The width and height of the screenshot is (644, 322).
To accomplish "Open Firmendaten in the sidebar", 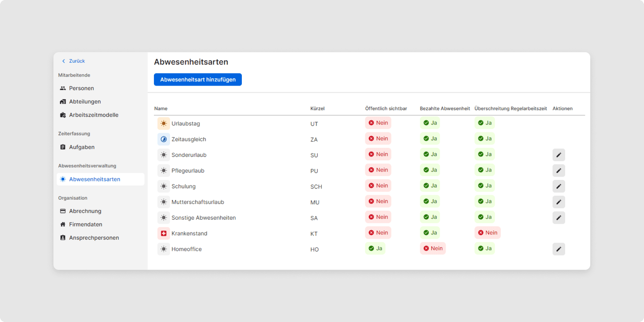I will (x=86, y=224).
